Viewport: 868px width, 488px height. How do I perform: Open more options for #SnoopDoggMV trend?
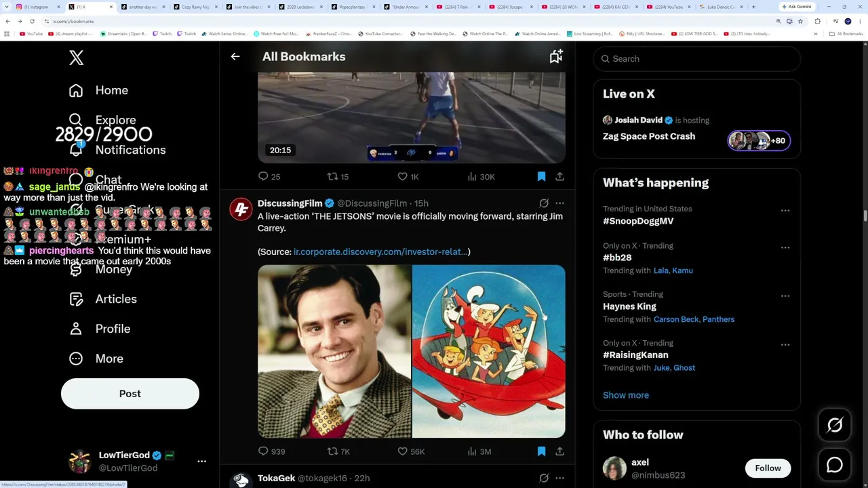[785, 211]
